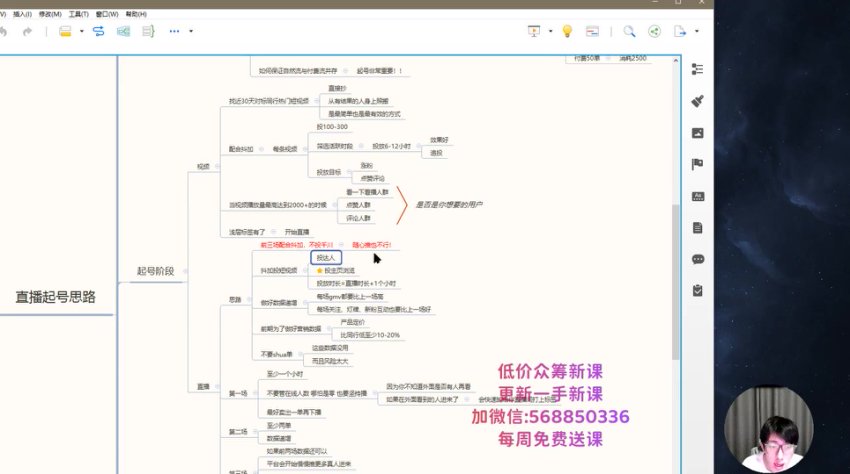Open the Comments speech bubble panel
The image size is (850, 474).
(697, 259)
